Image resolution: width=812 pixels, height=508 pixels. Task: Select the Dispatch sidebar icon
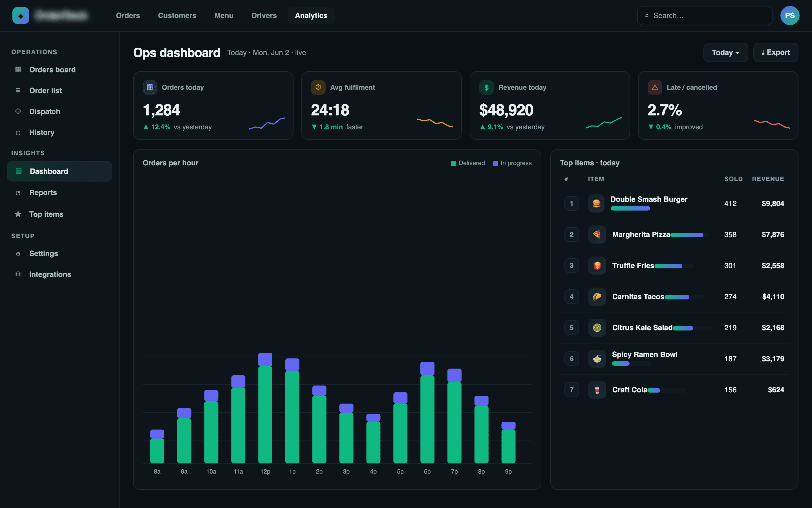coord(18,111)
